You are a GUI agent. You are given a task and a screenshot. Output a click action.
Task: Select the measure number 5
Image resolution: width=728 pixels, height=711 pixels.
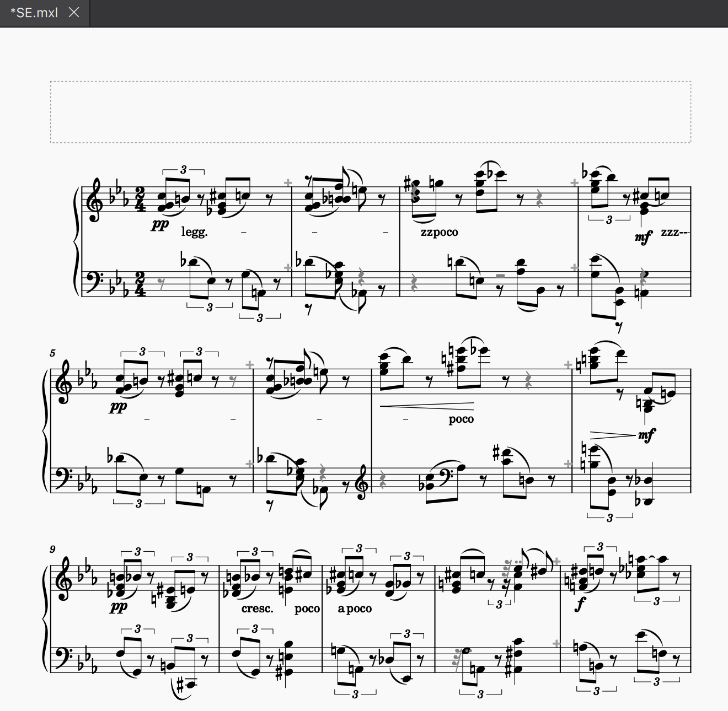52,353
